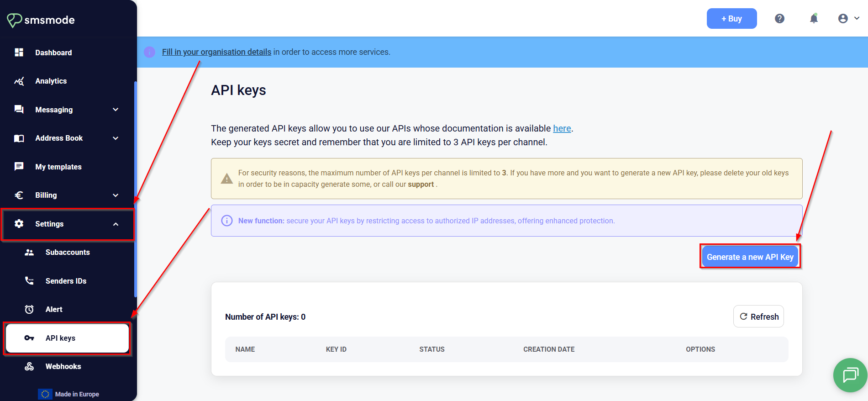Open the live chat widget

click(850, 375)
